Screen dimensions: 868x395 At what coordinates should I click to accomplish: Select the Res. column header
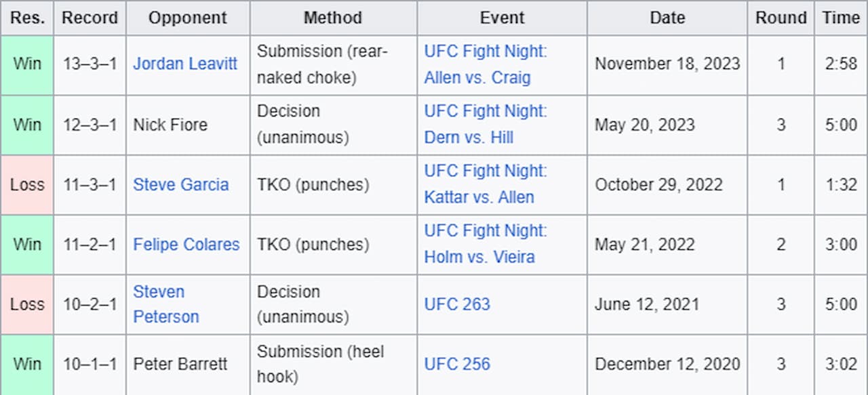tap(27, 18)
